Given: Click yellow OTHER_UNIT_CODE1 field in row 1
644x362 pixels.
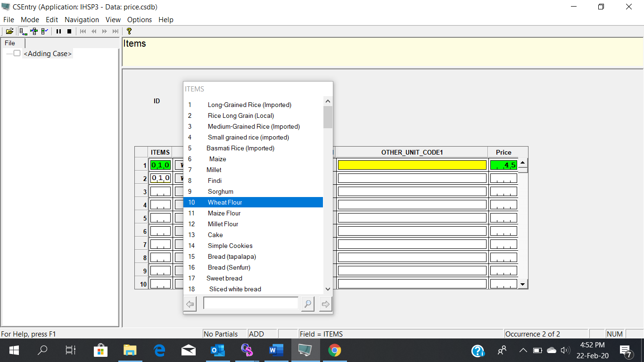Looking at the screenshot, I should pyautogui.click(x=412, y=165).
